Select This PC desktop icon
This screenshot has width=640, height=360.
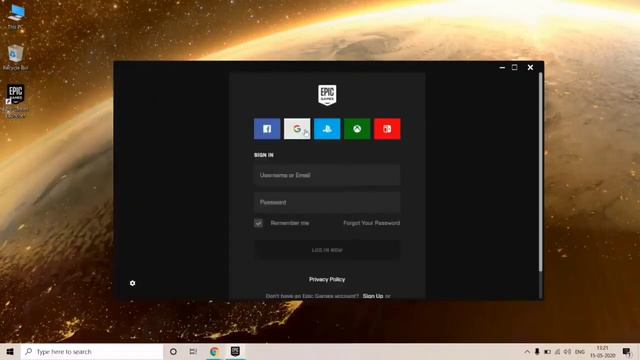pyautogui.click(x=16, y=17)
